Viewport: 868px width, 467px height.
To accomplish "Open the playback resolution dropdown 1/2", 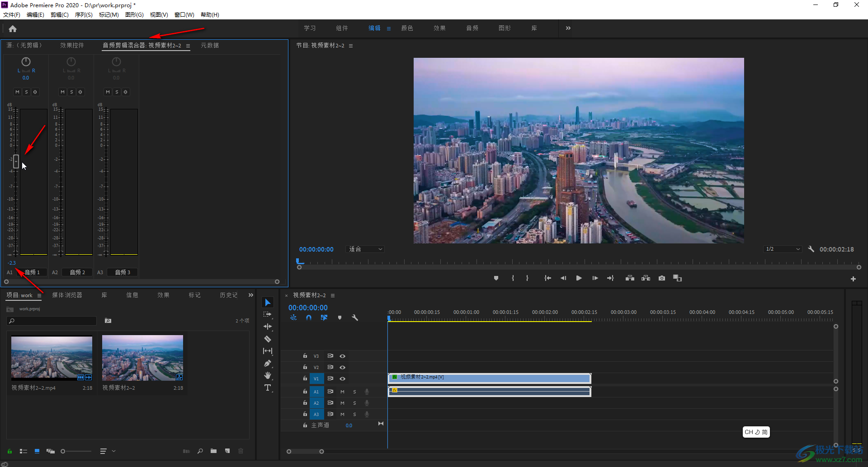I will (783, 249).
